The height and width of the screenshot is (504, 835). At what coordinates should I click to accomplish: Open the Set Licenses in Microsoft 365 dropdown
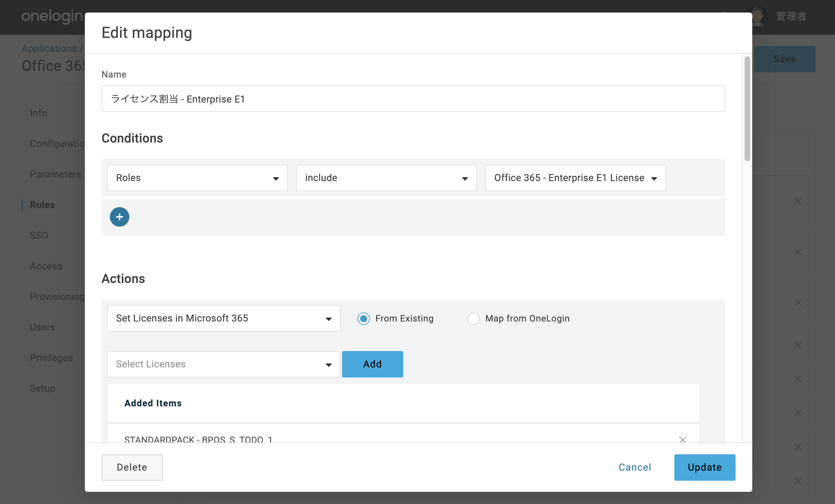point(224,318)
